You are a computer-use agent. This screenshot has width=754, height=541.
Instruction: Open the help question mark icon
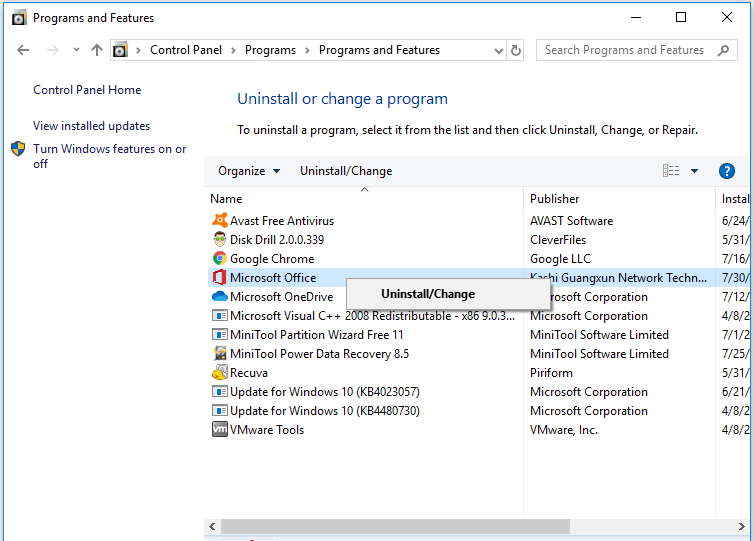727,171
